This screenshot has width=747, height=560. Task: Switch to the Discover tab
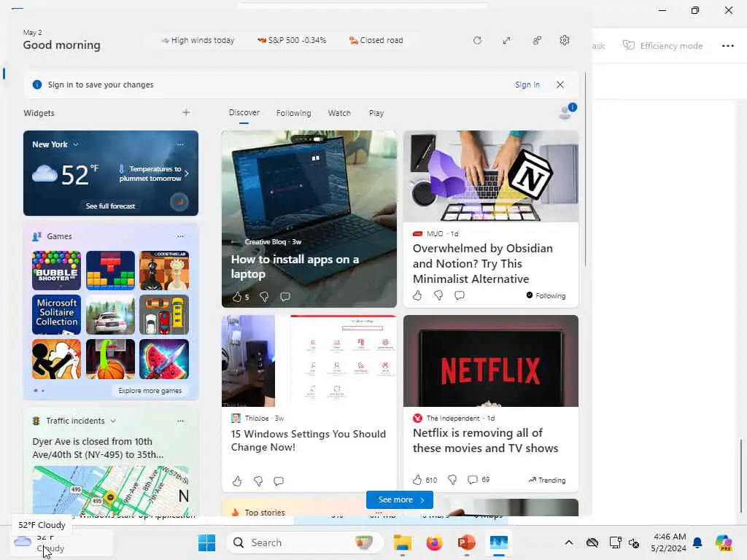click(x=244, y=112)
